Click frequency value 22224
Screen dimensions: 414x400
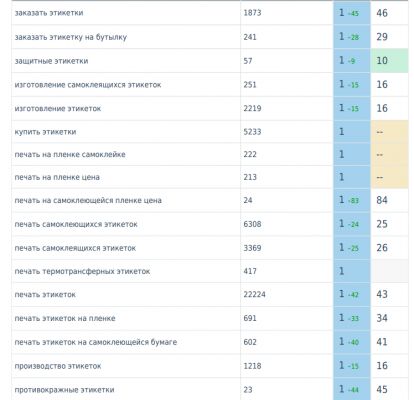[x=254, y=295]
